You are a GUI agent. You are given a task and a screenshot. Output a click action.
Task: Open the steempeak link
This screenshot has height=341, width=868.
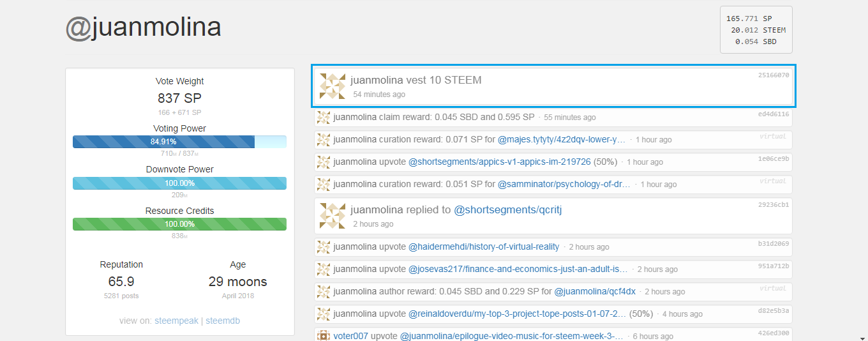tap(176, 321)
